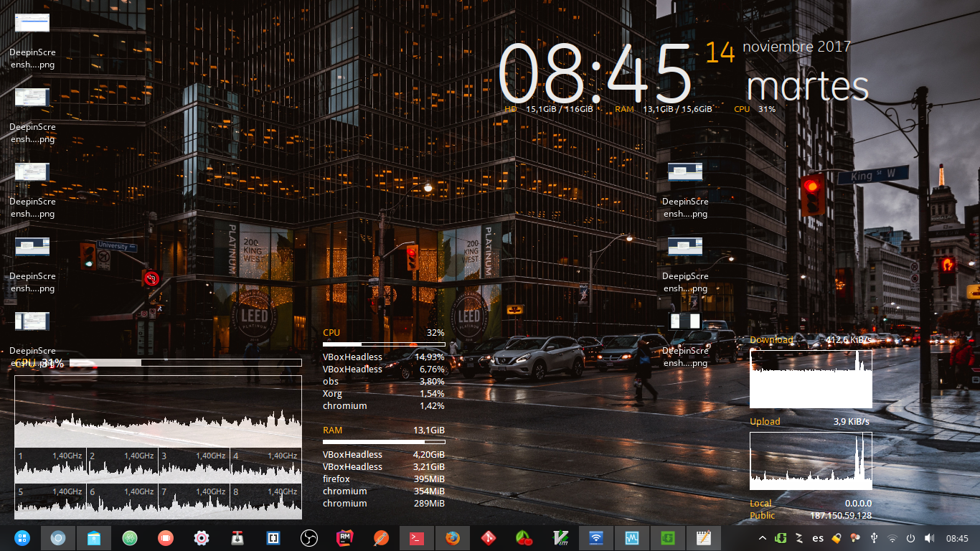Click the Z-shaped tray icon
Screen dimensions: 980x551
(799, 538)
